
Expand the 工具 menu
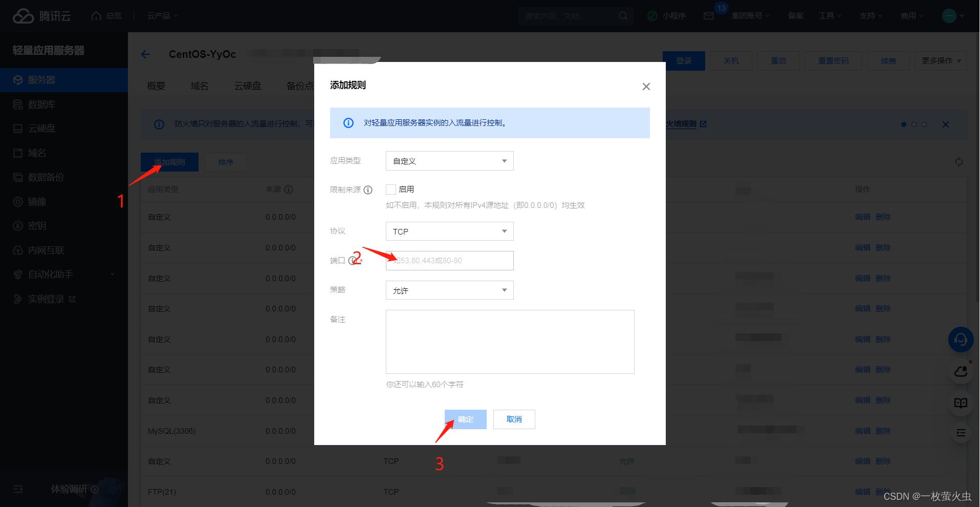(x=830, y=16)
